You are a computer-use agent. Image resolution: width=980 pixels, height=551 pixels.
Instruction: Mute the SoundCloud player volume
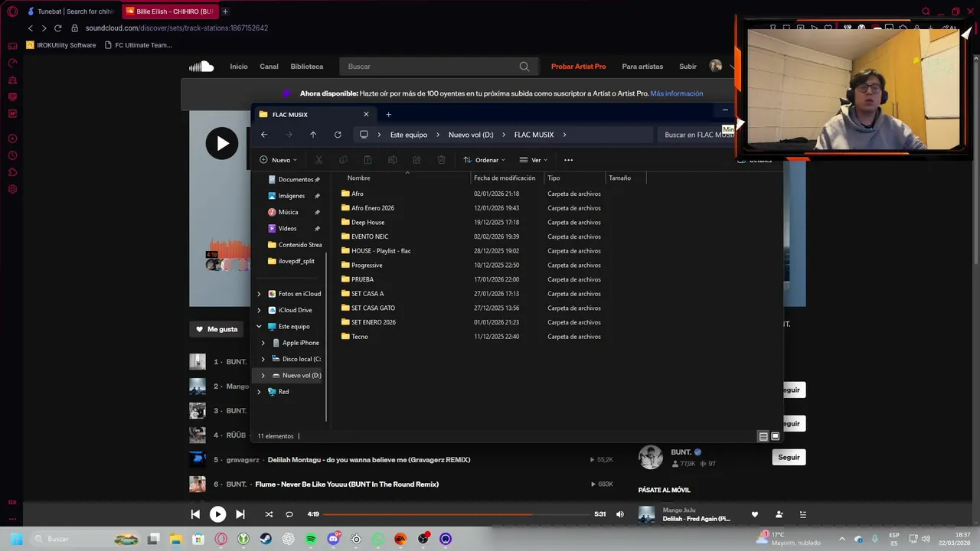pos(620,514)
